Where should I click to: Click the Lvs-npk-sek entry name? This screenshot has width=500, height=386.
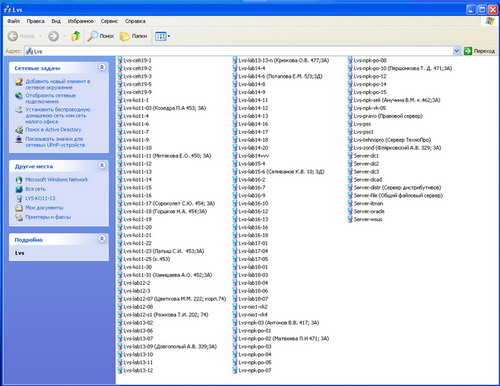(397, 100)
